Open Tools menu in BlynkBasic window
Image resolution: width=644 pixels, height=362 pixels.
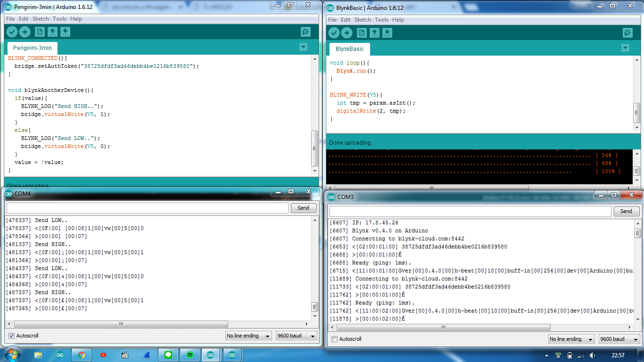click(381, 20)
